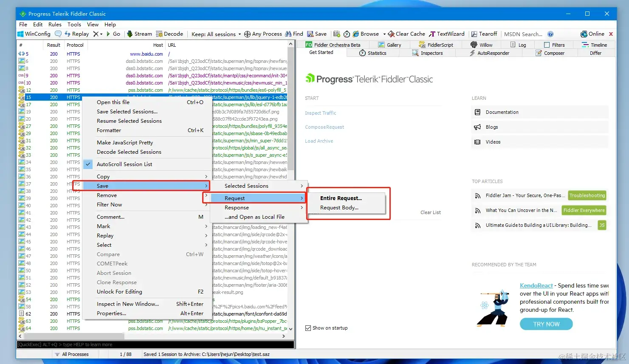This screenshot has height=364, width=629.
Task: Click the Blogs megaphone icon
Action: [477, 127]
